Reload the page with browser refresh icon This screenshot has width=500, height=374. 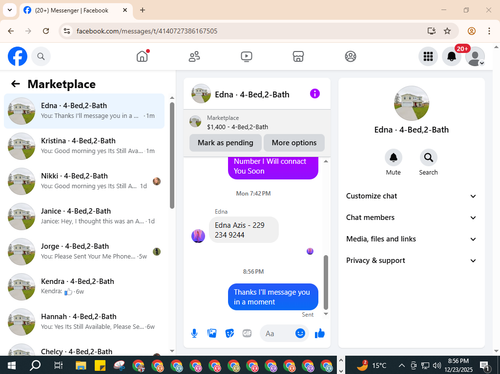click(x=46, y=31)
